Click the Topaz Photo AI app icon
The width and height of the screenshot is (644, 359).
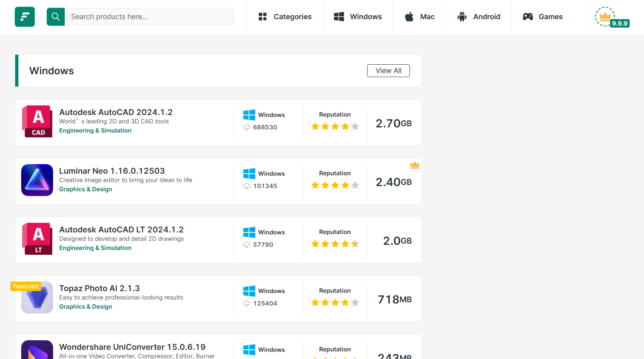tap(37, 298)
